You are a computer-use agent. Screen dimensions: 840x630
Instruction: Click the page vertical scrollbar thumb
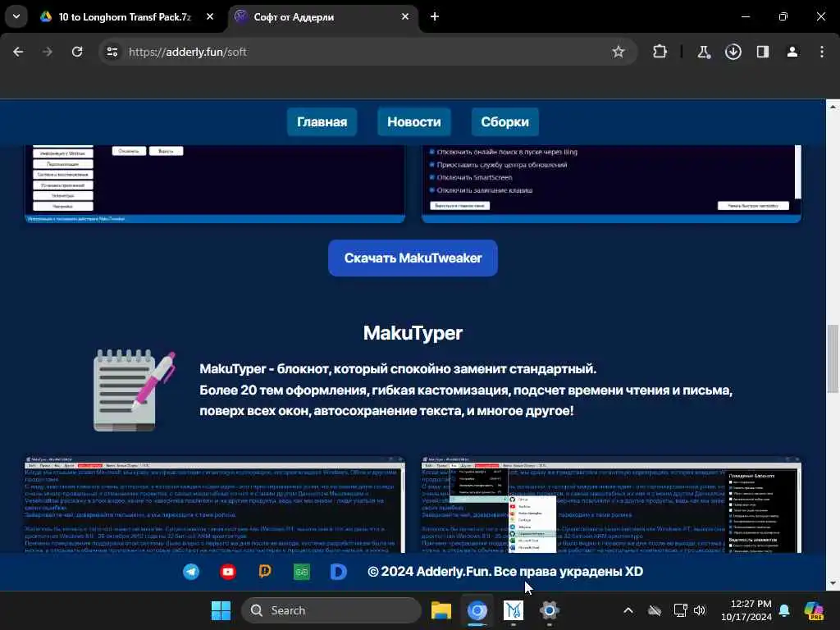[833, 359]
